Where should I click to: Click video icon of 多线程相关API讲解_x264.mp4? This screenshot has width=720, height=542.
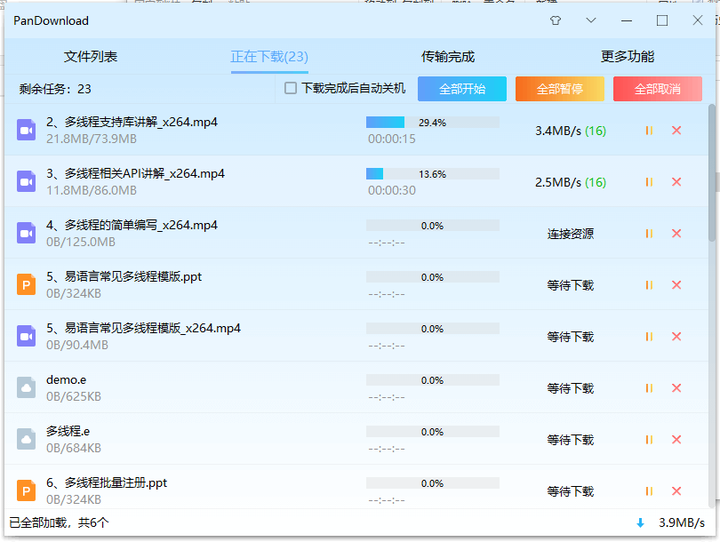click(26, 181)
